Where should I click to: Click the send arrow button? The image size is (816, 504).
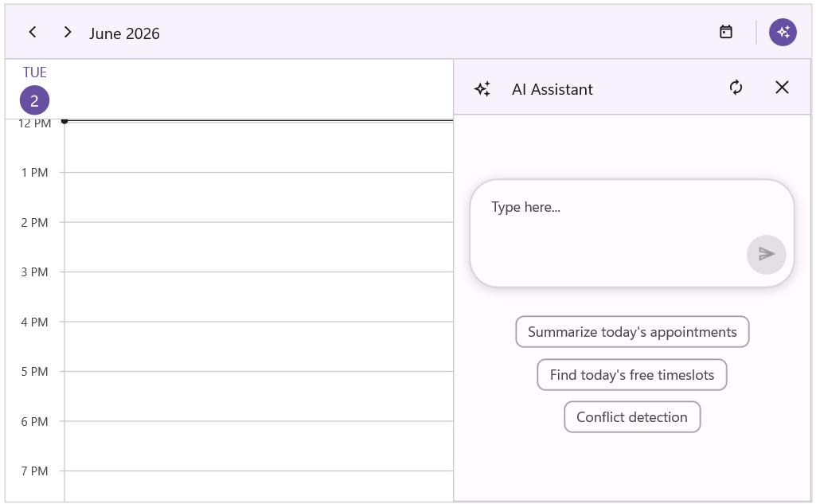pos(766,254)
